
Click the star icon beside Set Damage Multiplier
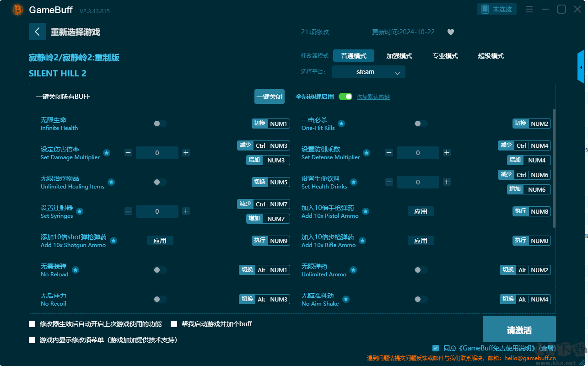coord(107,153)
